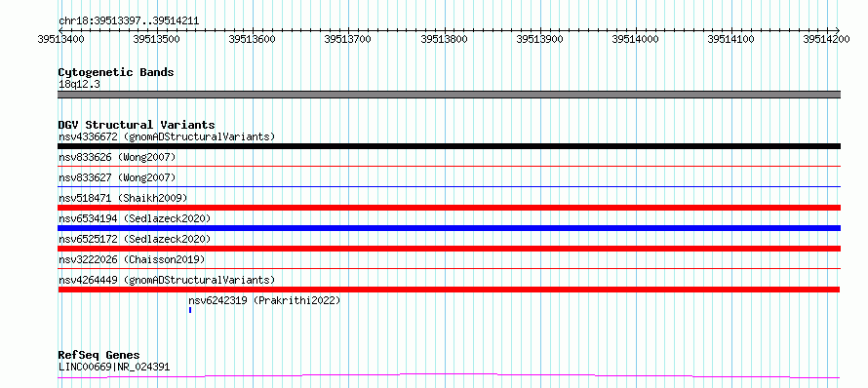The image size is (868, 388).
Task: Click nsv4264449 (gnomADStructuralVariants) label
Action: coord(167,280)
